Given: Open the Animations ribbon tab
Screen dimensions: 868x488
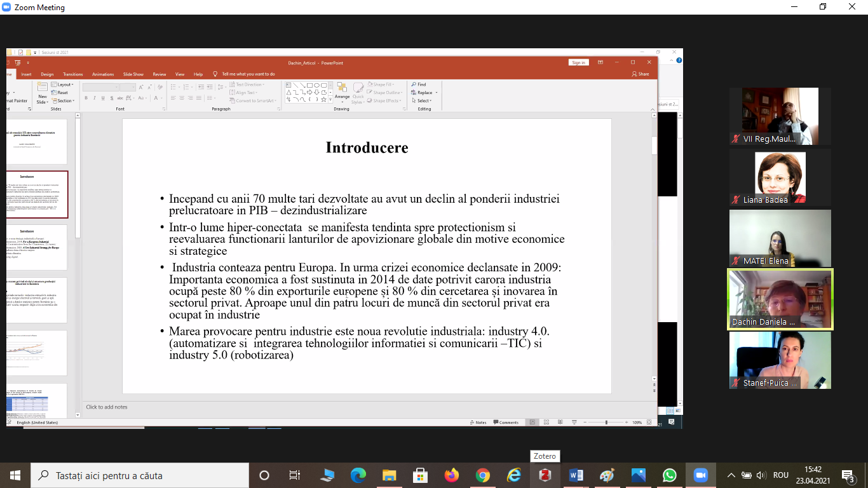Looking at the screenshot, I should coord(103,74).
